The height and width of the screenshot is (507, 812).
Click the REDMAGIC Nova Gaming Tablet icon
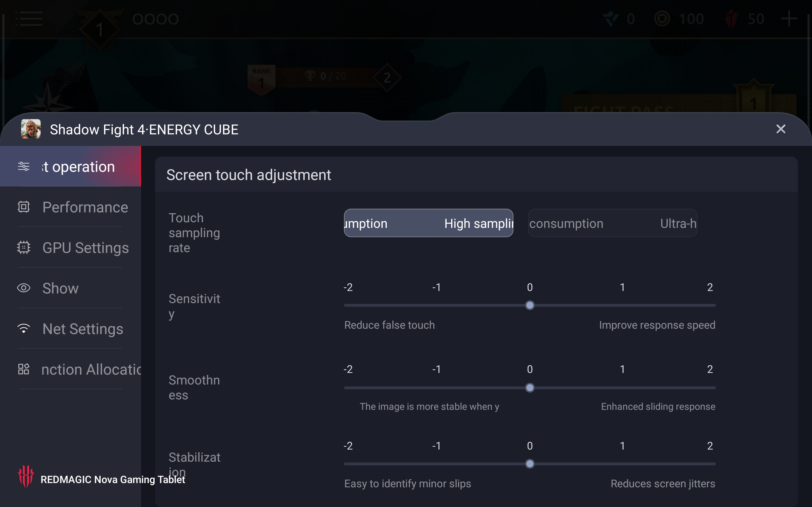pos(26,479)
